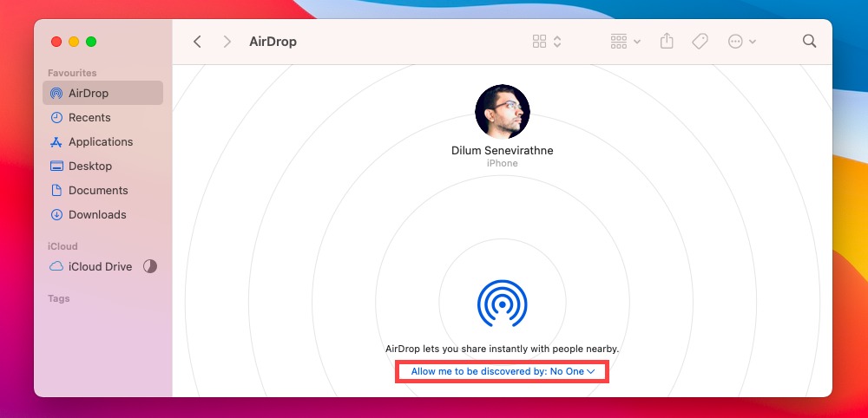The width and height of the screenshot is (868, 418).
Task: Click the Edit Tags icon
Action: coord(700,42)
